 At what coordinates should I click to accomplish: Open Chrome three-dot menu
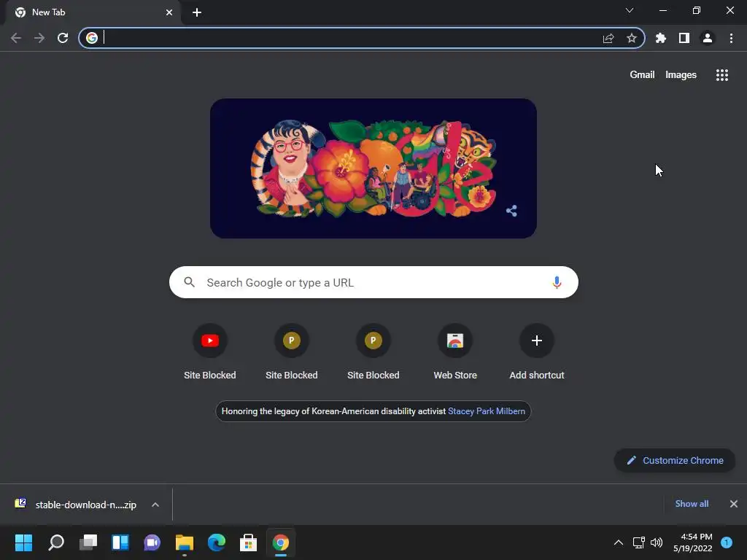point(731,38)
